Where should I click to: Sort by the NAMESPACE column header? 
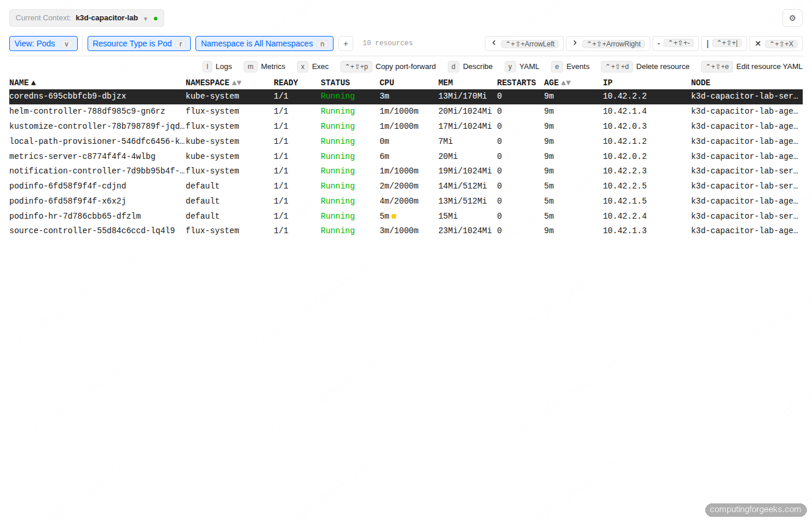[213, 83]
